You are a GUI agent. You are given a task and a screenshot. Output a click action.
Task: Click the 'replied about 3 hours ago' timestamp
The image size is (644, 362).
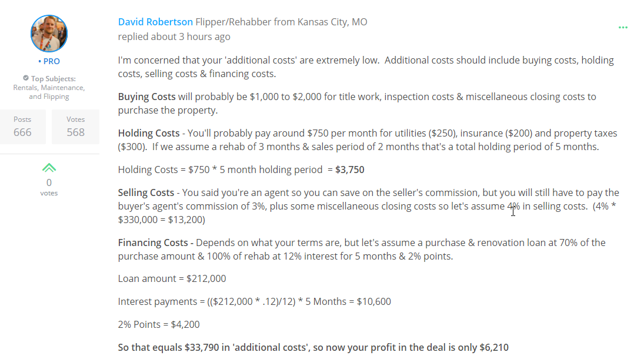pos(174,36)
